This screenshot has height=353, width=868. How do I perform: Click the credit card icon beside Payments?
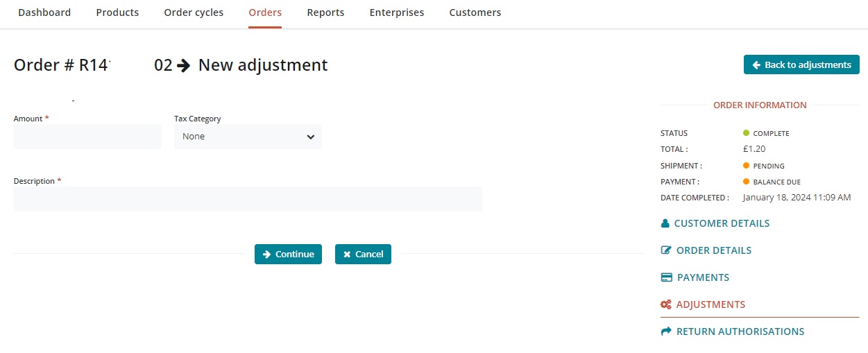coord(667,277)
